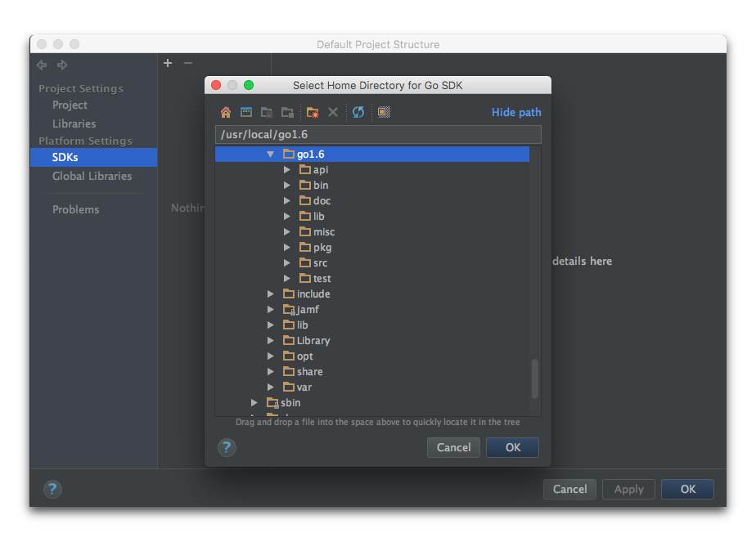This screenshot has width=756, height=542.
Task: Click the path field showing /usr/local/go1.6
Action: [x=378, y=134]
